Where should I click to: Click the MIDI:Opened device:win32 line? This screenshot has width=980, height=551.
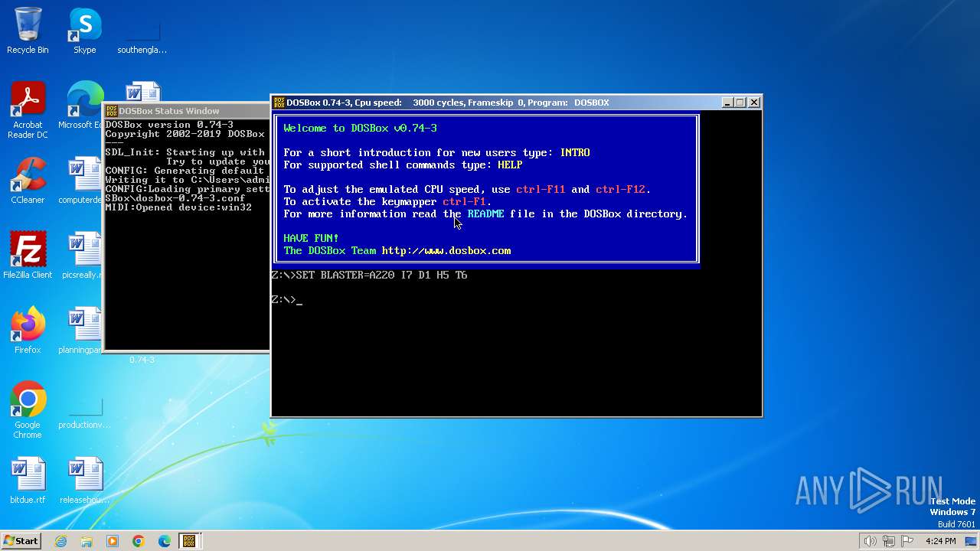point(178,207)
